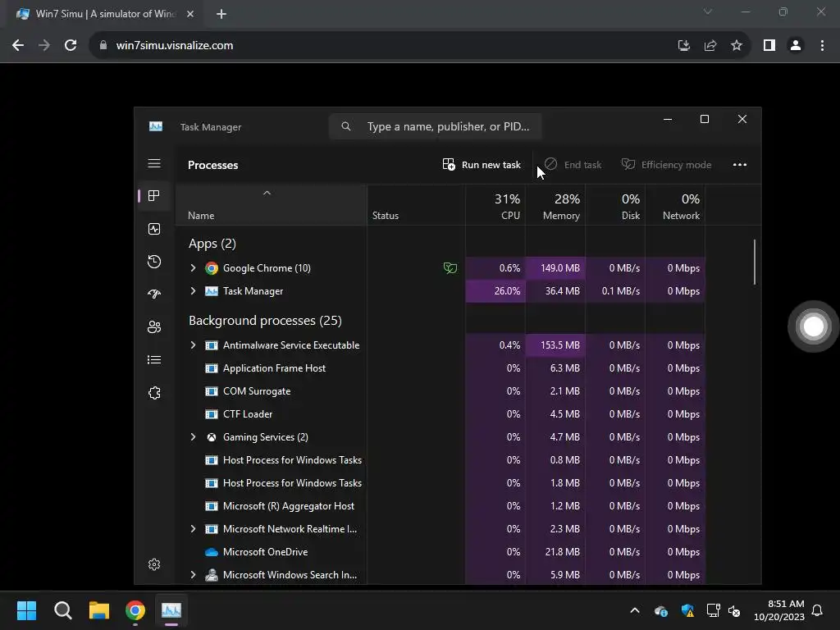This screenshot has width=840, height=630.
Task: Expand the Task Manager process row
Action: [193, 291]
